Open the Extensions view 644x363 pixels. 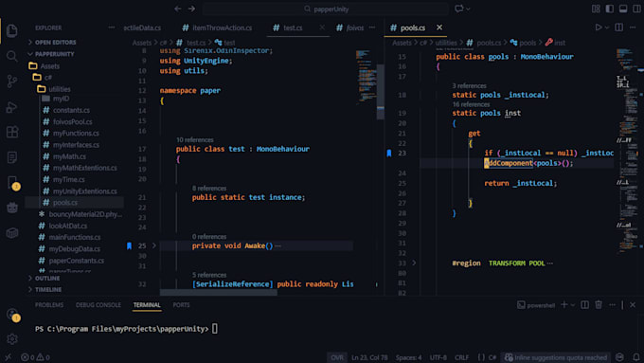(x=12, y=132)
